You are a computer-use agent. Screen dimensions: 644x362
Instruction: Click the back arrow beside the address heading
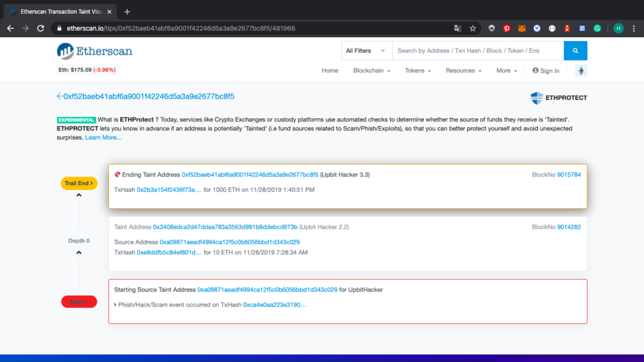tap(60, 96)
